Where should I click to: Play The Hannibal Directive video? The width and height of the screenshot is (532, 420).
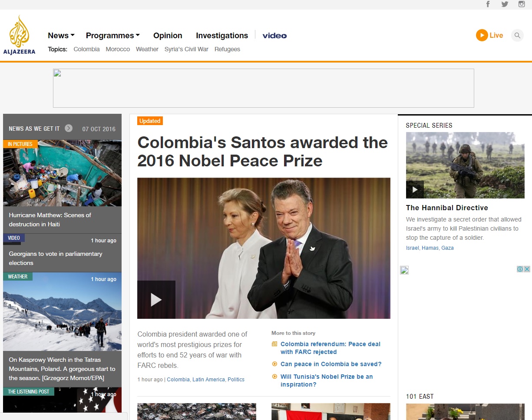click(415, 189)
